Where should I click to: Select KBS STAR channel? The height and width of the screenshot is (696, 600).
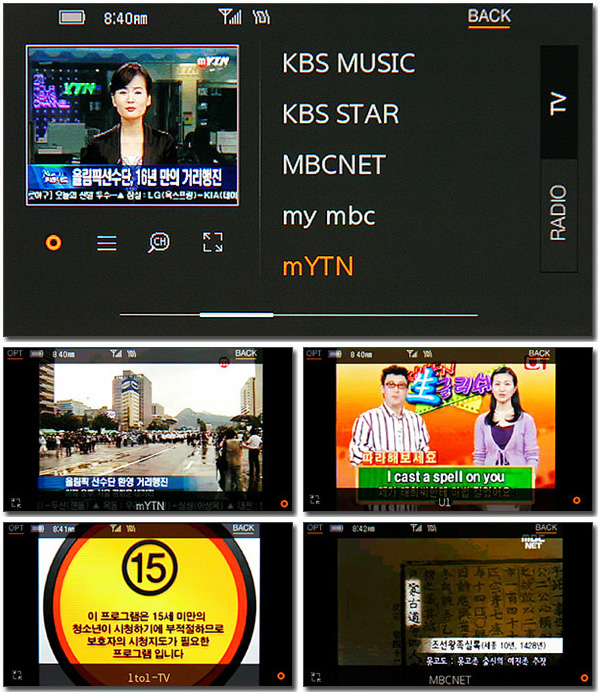[x=341, y=114]
